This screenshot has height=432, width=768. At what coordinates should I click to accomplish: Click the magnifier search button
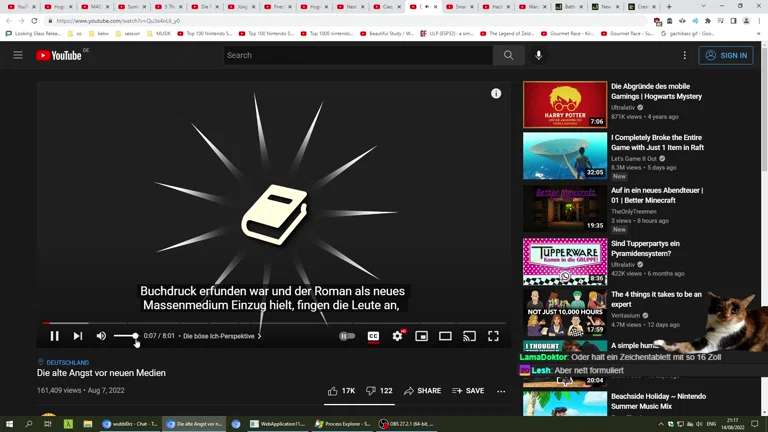pyautogui.click(x=508, y=55)
